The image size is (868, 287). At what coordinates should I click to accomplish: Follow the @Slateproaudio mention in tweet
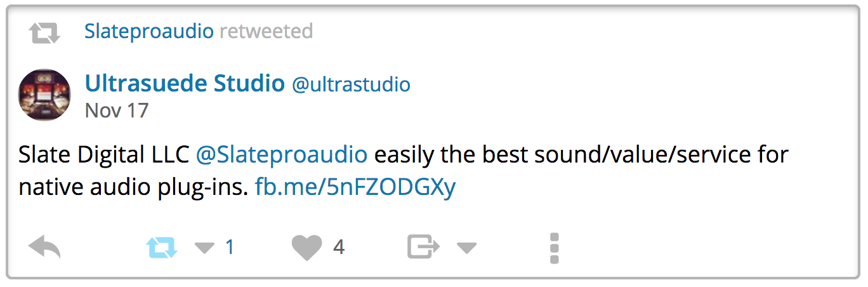point(281,154)
